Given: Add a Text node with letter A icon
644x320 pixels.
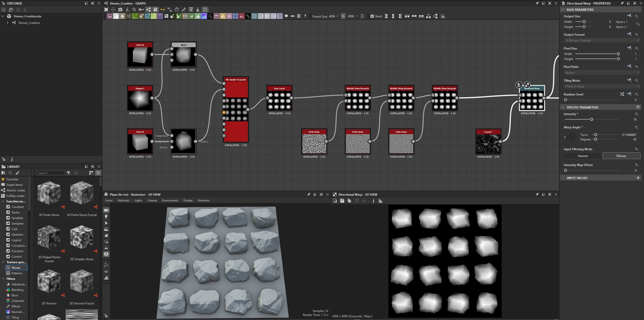Looking at the screenshot, I should pos(229,16).
